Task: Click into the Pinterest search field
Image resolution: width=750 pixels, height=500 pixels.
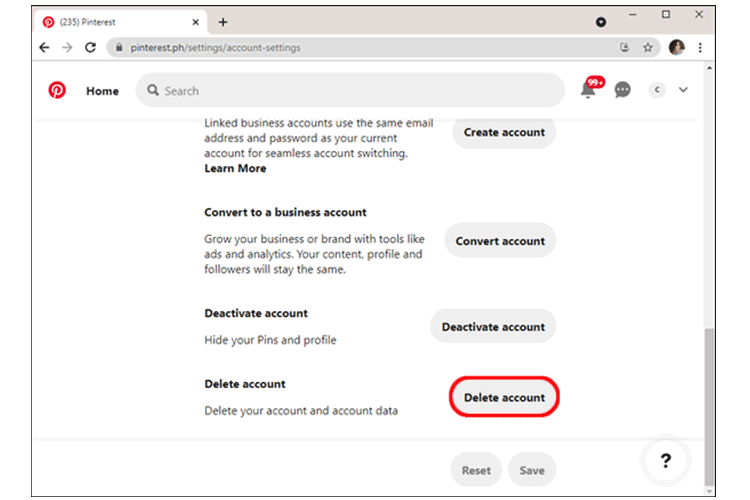Action: (x=350, y=90)
